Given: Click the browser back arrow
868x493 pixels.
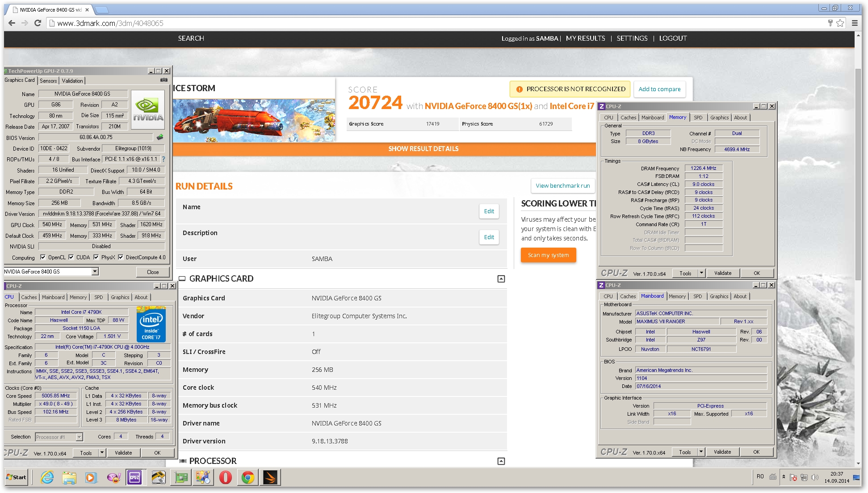Looking at the screenshot, I should tap(12, 23).
